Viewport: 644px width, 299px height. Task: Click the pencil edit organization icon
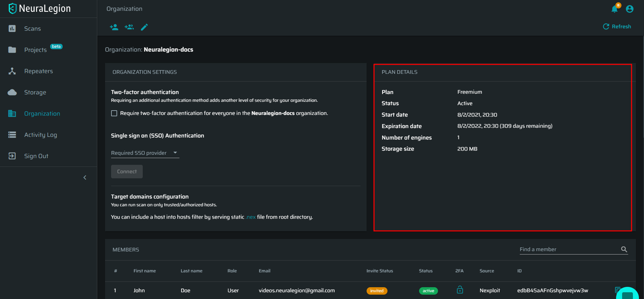(x=144, y=27)
